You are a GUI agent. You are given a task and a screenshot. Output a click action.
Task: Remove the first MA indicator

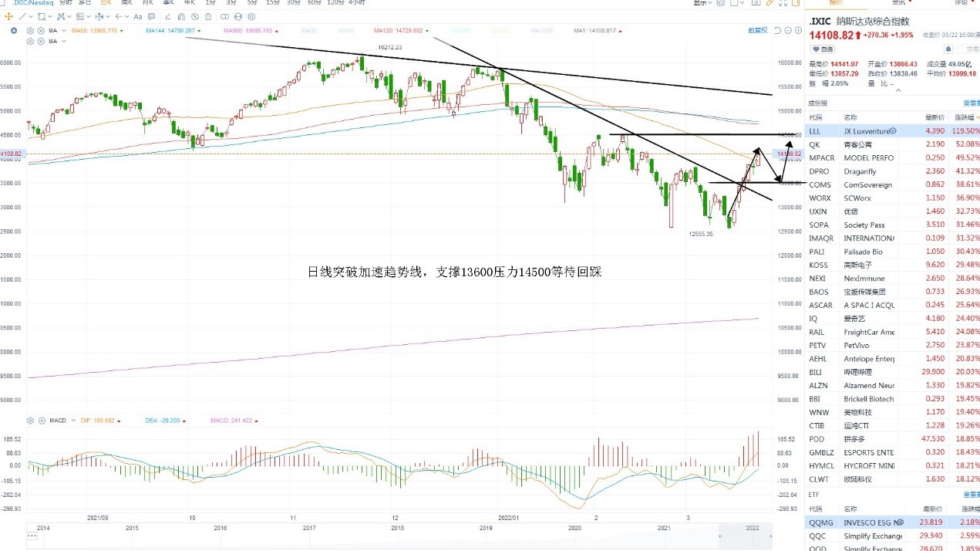[41, 31]
